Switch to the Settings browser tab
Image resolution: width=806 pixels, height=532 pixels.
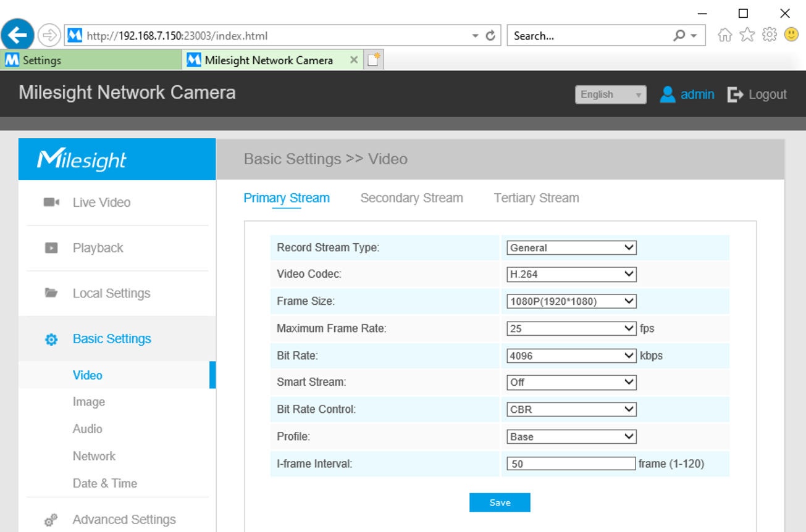pos(91,60)
